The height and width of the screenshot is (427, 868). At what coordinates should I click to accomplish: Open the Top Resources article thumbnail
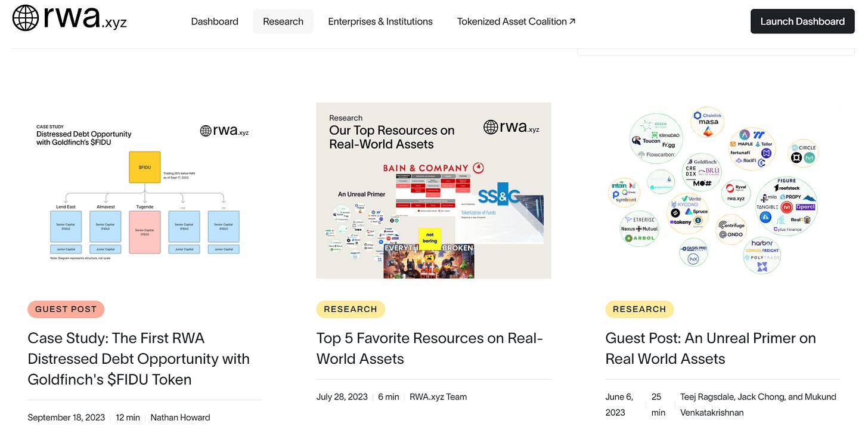tap(433, 190)
